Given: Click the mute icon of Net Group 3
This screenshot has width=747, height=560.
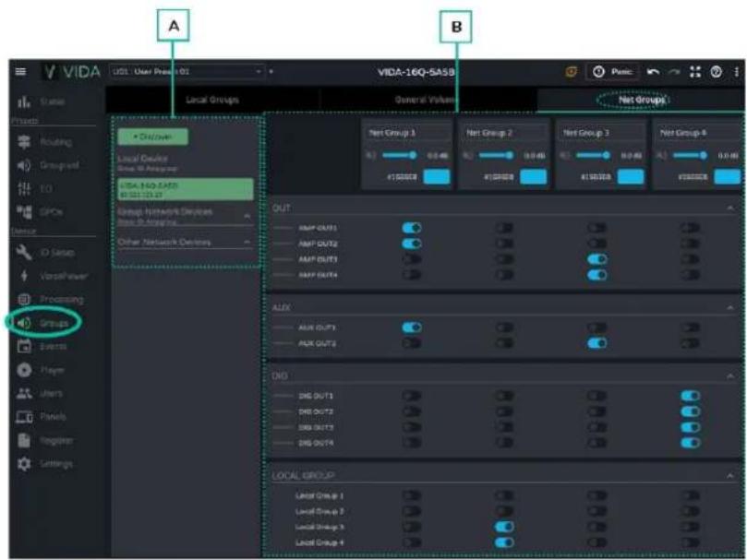Looking at the screenshot, I should coord(565,155).
